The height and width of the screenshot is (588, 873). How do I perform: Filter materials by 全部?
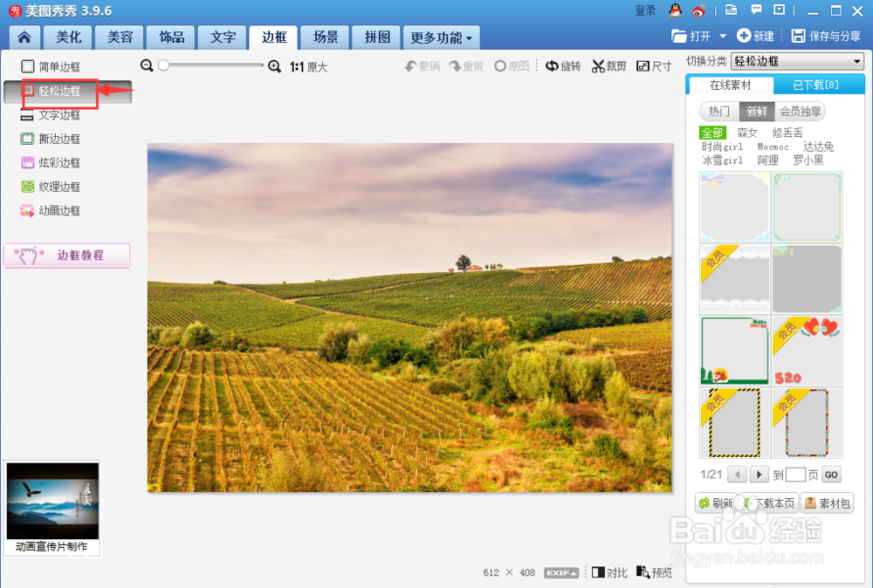pos(712,133)
